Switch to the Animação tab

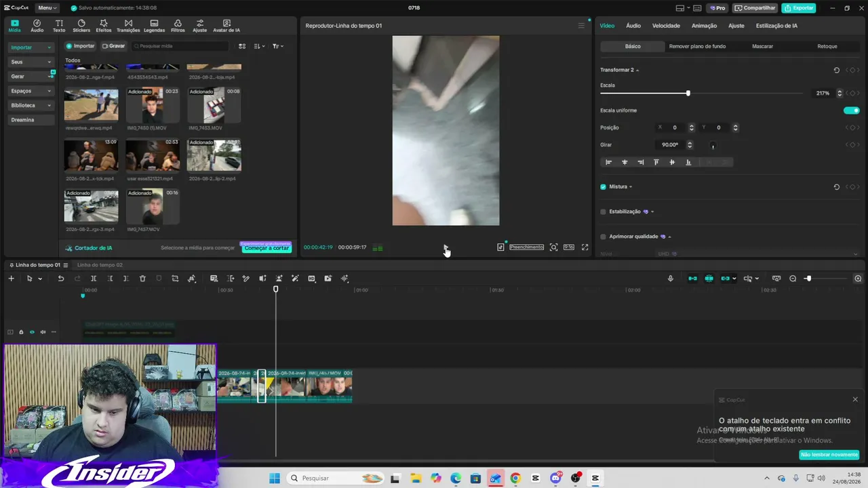pyautogui.click(x=704, y=26)
